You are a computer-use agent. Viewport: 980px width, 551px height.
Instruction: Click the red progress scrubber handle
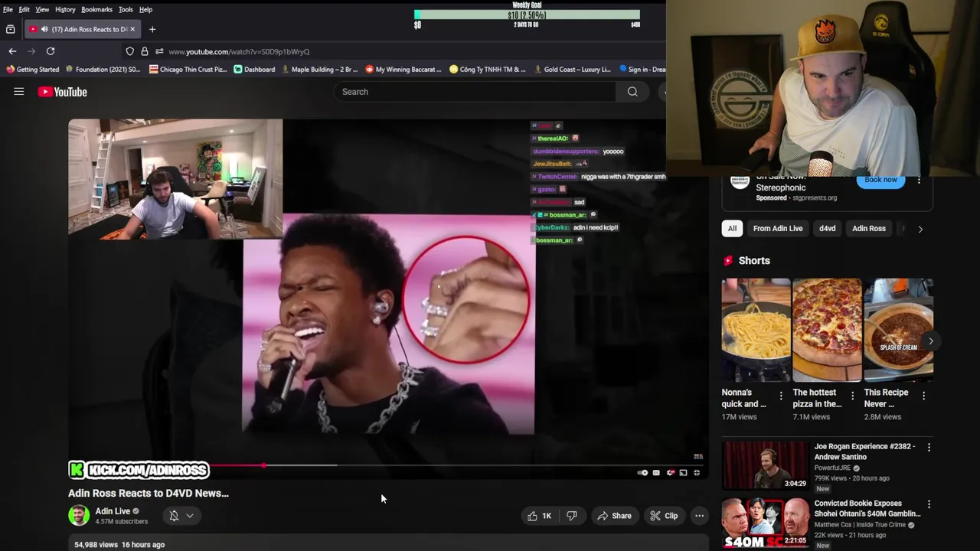[x=263, y=465]
